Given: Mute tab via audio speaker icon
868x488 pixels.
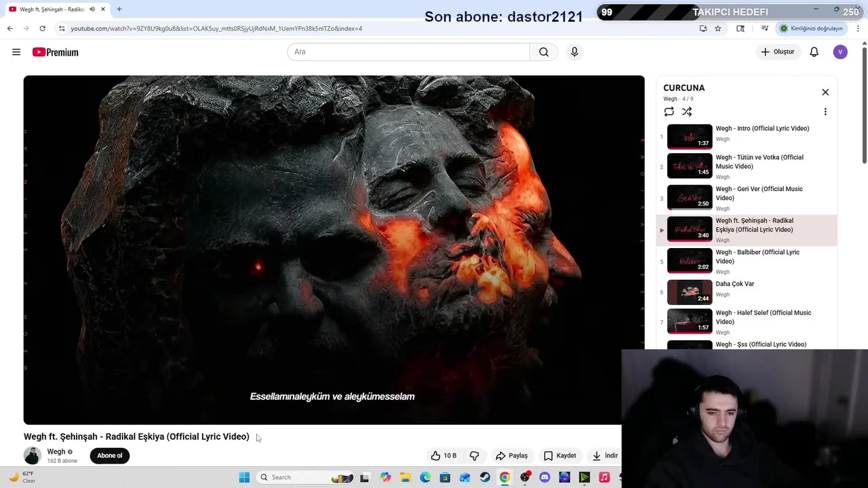Looking at the screenshot, I should click(x=92, y=9).
